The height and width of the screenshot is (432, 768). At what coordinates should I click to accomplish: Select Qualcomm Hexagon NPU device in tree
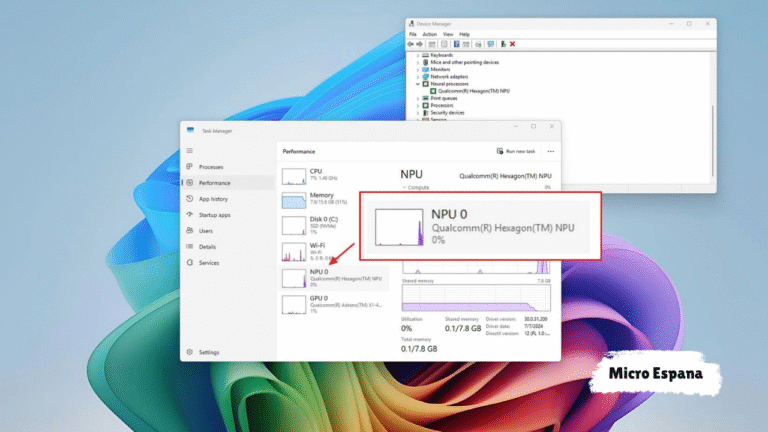point(476,91)
